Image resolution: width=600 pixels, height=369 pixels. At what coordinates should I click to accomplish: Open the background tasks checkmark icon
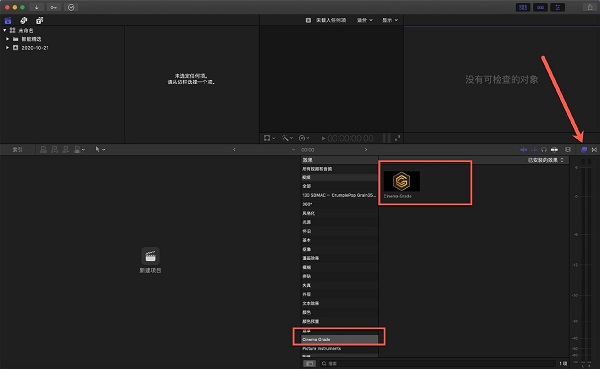pos(71,7)
